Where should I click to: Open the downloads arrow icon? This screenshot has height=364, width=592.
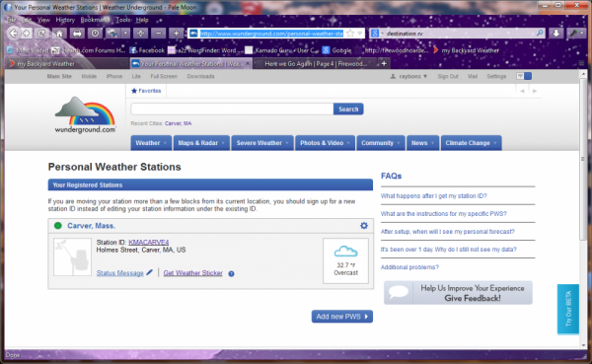pos(556,34)
